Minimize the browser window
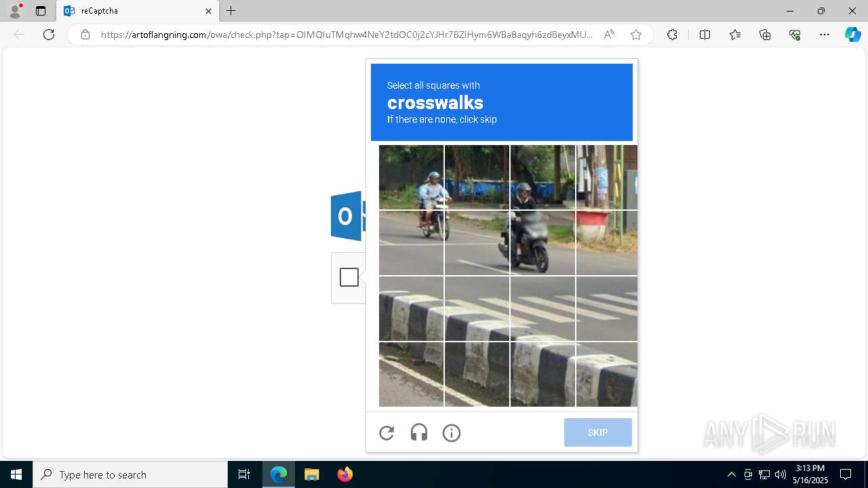868x488 pixels. 790,11
